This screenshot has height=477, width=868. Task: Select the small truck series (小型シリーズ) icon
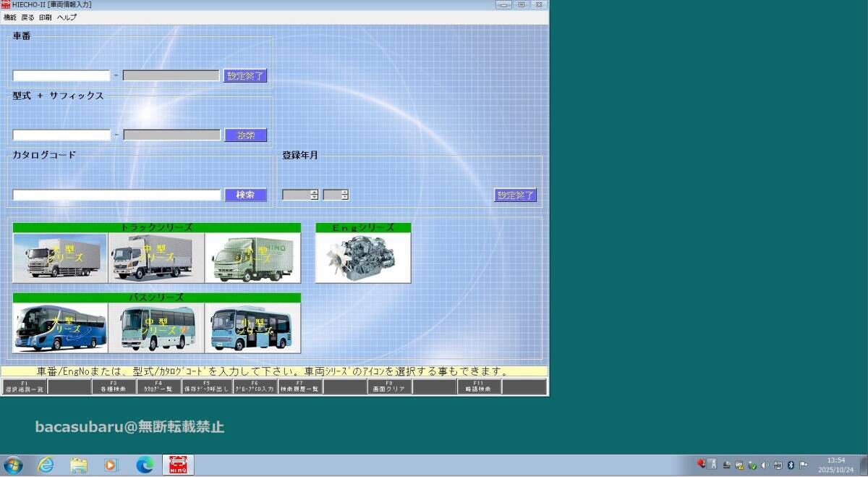click(252, 256)
